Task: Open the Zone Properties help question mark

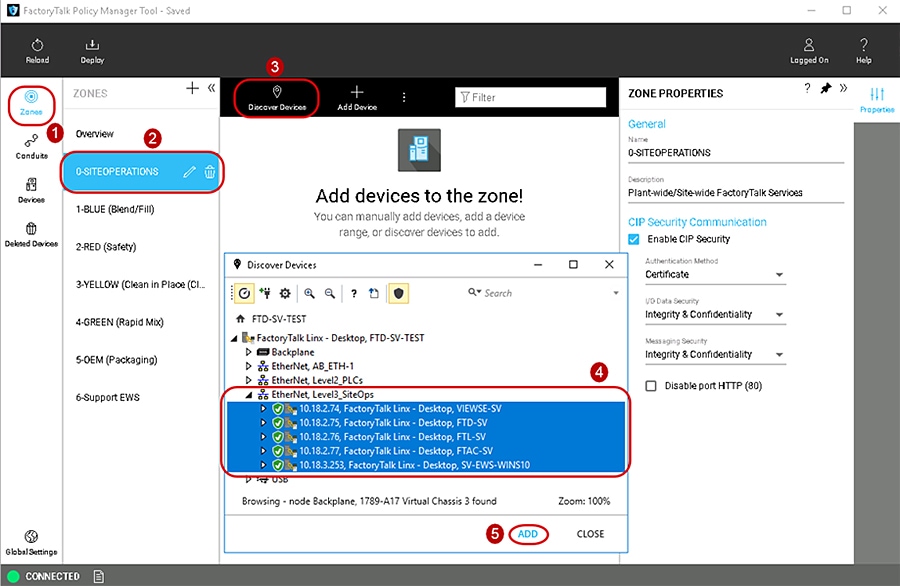Action: 808,88
